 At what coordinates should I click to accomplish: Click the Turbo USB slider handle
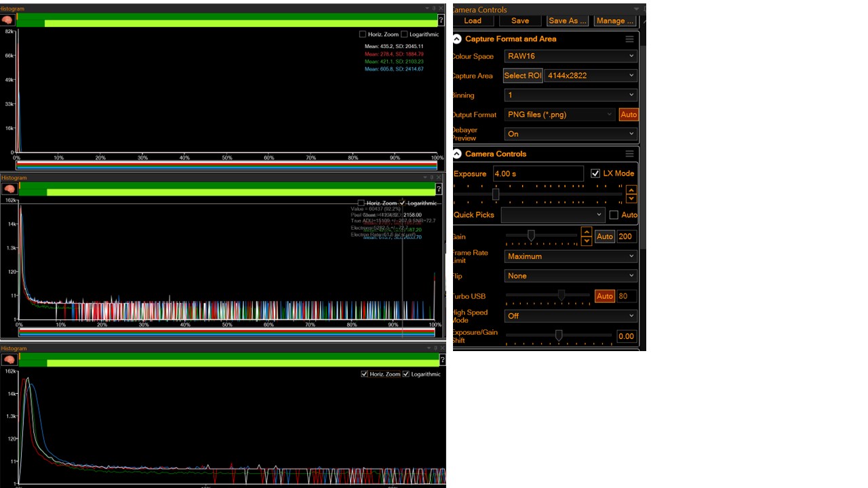561,295
